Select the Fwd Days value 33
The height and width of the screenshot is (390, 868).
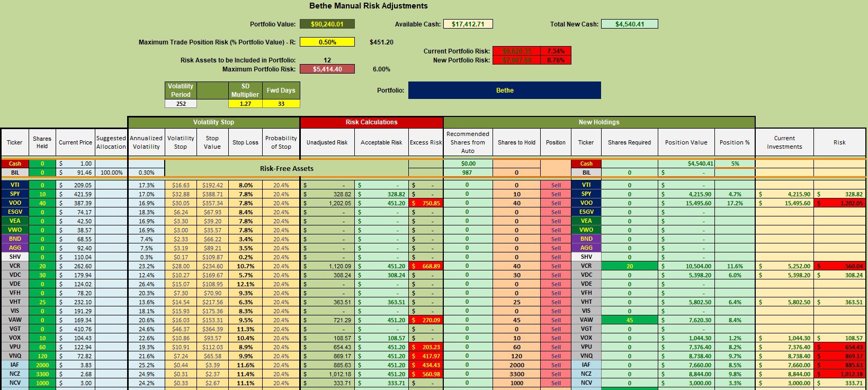pos(281,104)
